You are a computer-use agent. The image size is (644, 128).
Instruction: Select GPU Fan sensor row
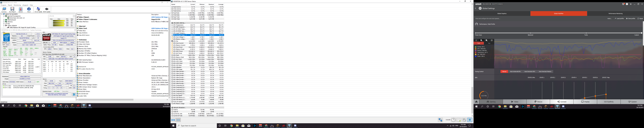197,41
